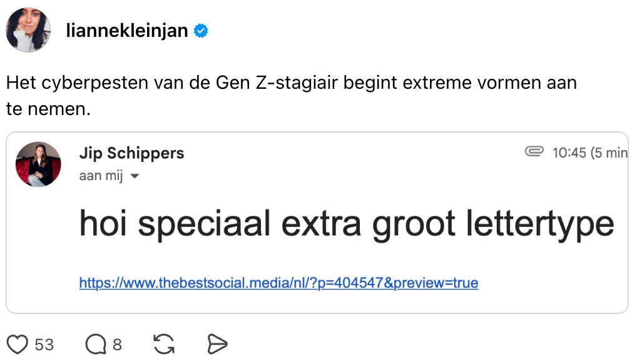Open liannekleinjan's profile picture
This screenshot has height=364, width=637.
click(x=29, y=30)
